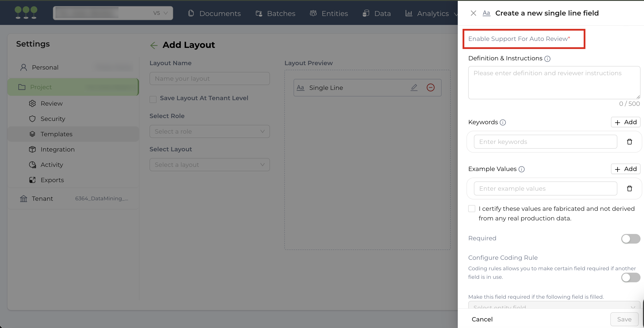Toggle the Required switch on
The width and height of the screenshot is (644, 328).
coord(630,239)
